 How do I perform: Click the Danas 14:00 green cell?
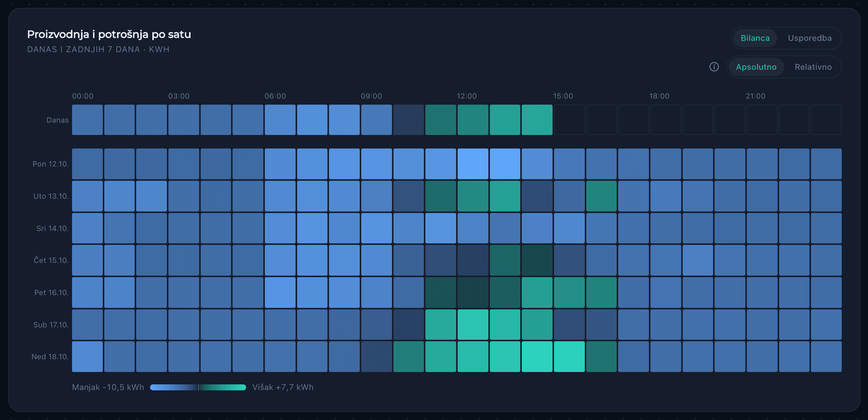[537, 120]
